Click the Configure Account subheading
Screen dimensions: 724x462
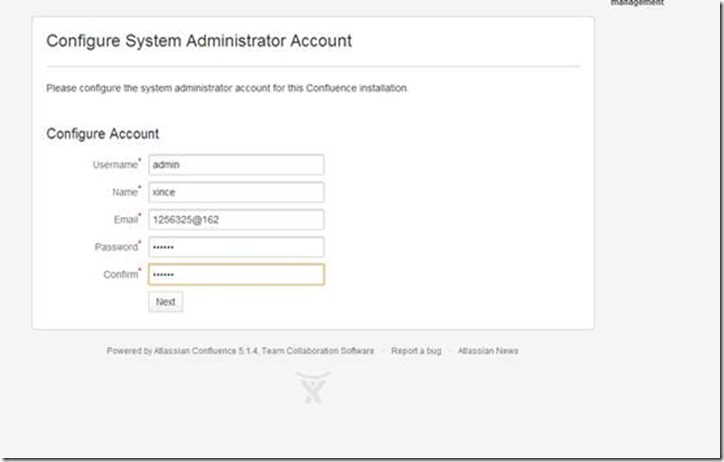pos(103,134)
